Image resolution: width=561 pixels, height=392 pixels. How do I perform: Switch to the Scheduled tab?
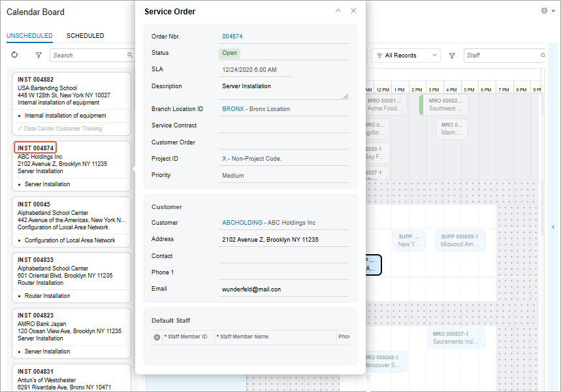click(x=85, y=36)
